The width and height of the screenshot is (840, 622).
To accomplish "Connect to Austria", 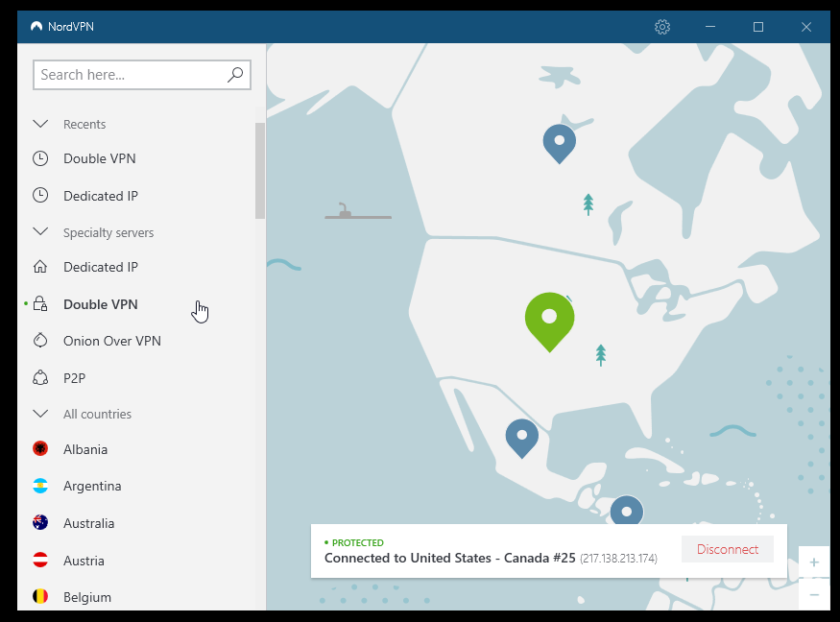I will click(x=84, y=561).
